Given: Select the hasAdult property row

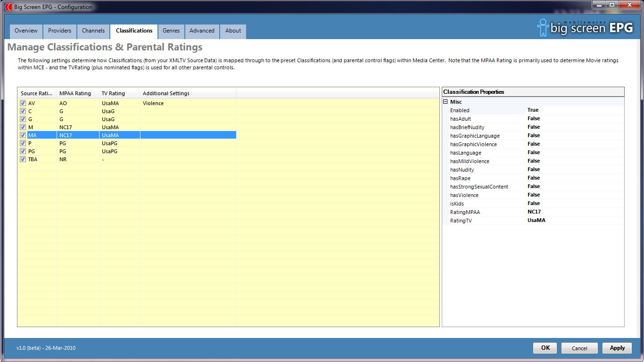Looking at the screenshot, I should point(533,119).
